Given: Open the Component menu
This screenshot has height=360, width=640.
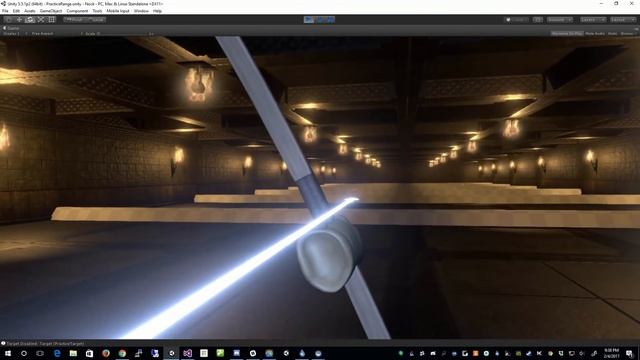Looking at the screenshot, I should click(77, 11).
